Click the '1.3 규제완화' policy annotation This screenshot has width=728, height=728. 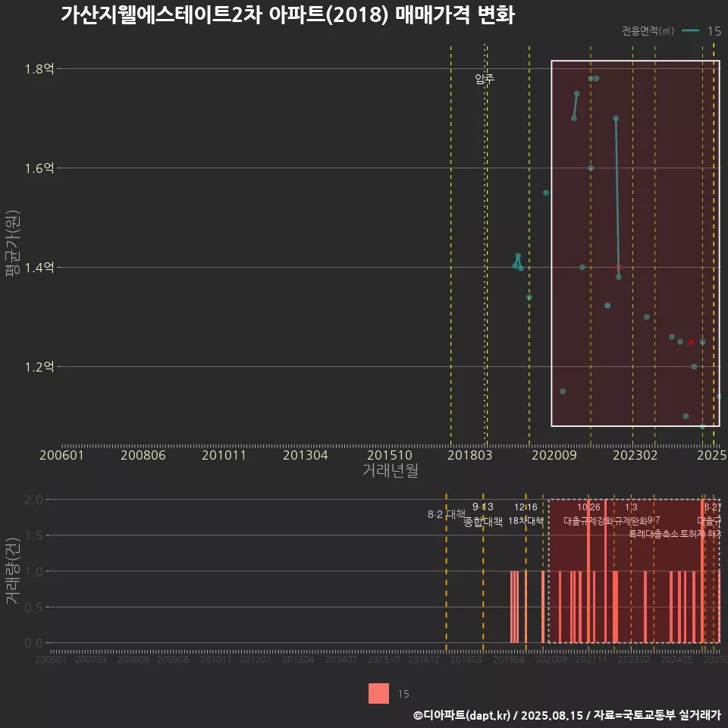tap(631, 514)
